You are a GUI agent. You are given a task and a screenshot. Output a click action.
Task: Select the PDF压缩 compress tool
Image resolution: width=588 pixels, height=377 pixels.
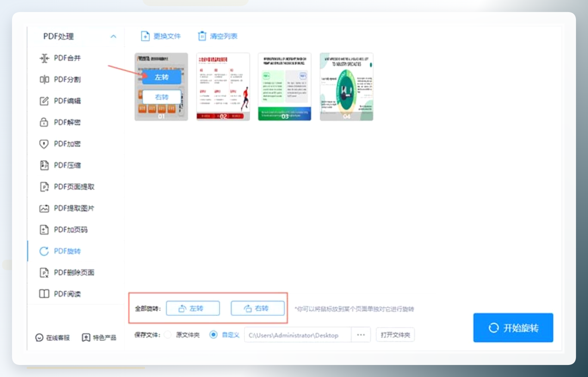60,165
